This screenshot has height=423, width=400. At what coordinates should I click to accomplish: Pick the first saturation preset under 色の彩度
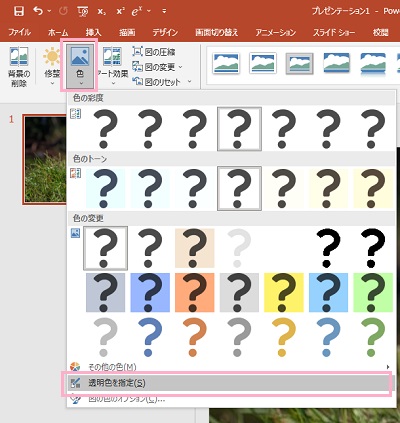click(105, 129)
